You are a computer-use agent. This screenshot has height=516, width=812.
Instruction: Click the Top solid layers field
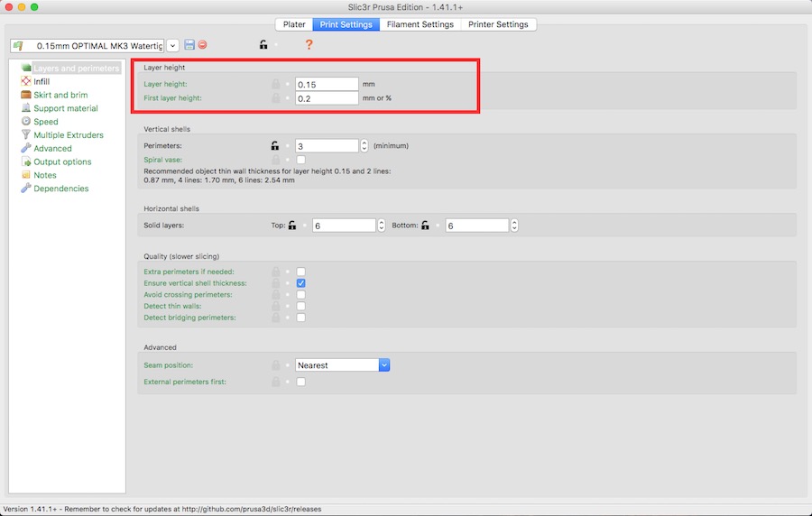[344, 226]
